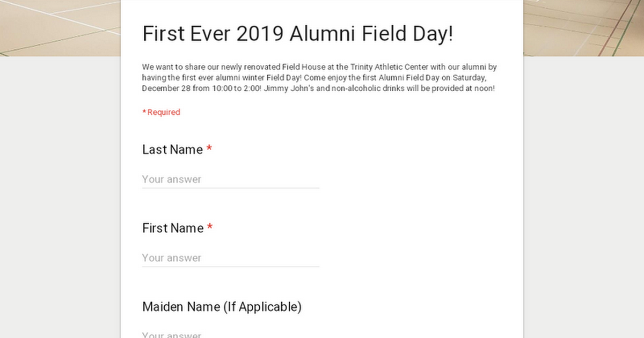
Task: Click the form title 'First Ever 2019 Alumni Field Day!'
Action: [298, 34]
